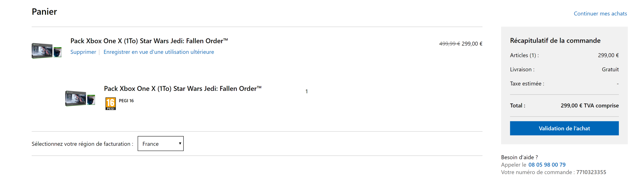Click Validation de l'achat button
Image resolution: width=644 pixels, height=194 pixels.
564,128
